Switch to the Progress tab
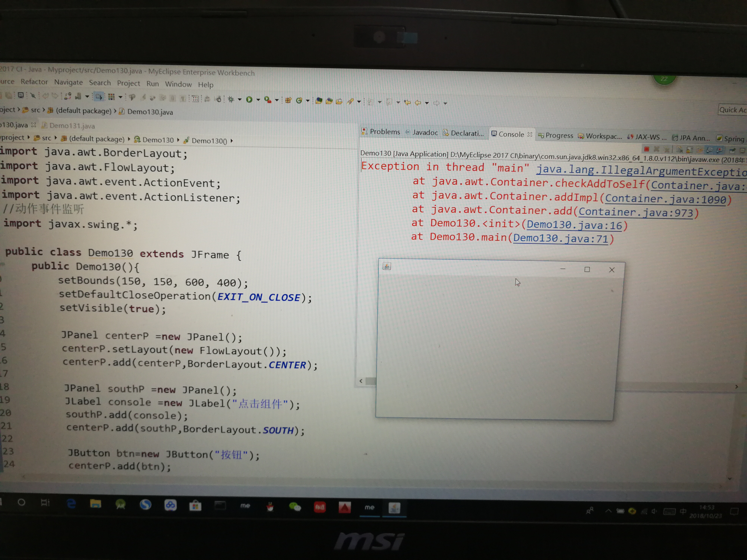The image size is (747, 560). click(x=556, y=136)
